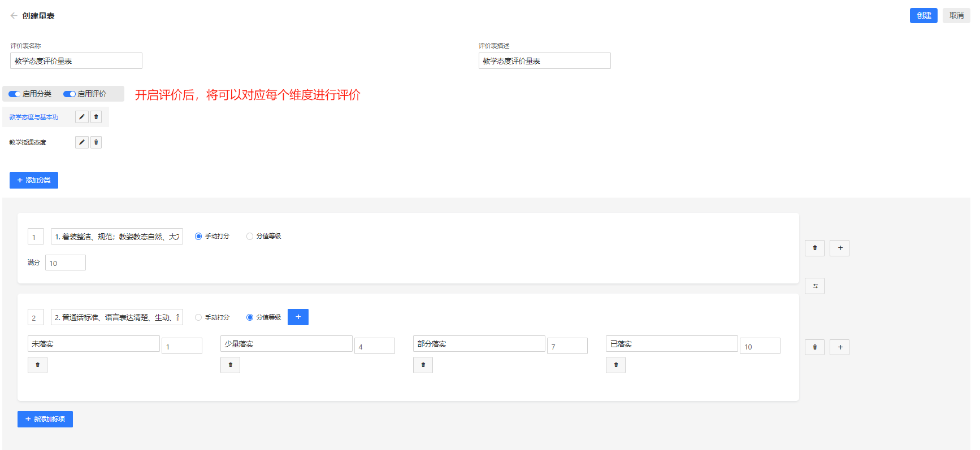This screenshot has height=450, width=980.
Task: Select 手动打分 radio for item 2
Action: [x=198, y=317]
